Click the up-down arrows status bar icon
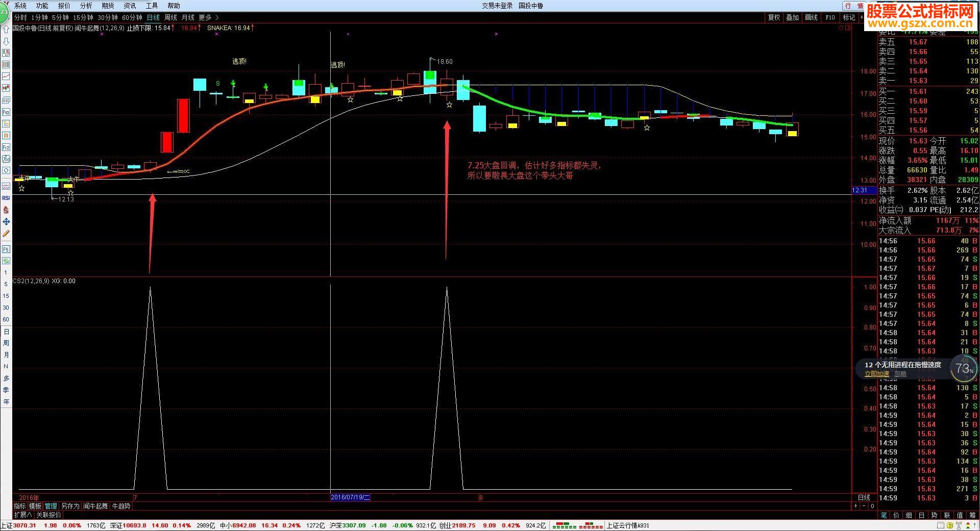Viewport: 980px width, 531px height. [x=969, y=525]
